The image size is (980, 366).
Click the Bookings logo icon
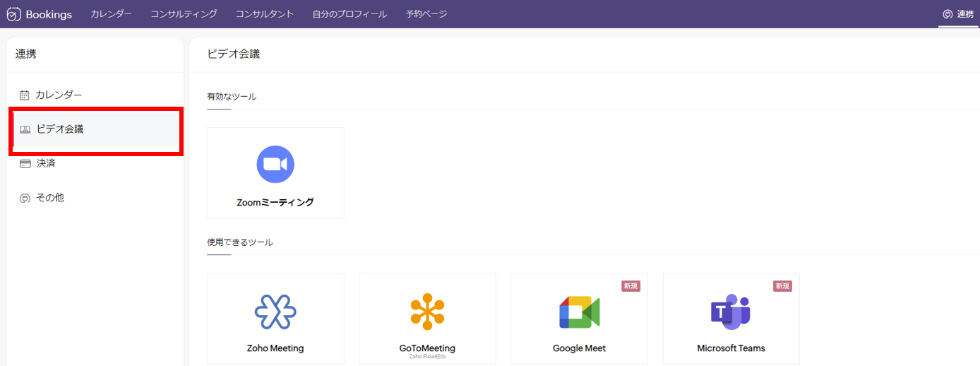coord(13,14)
